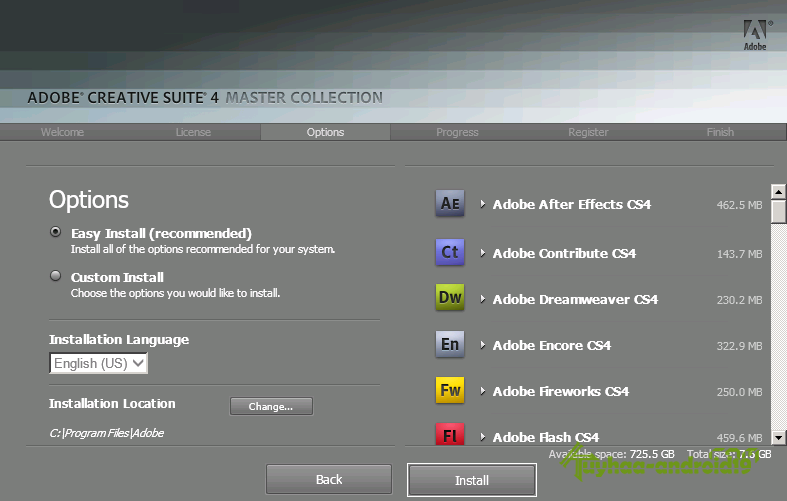Expand the Adobe Encore CS4 entry
This screenshot has height=501, width=787.
tap(482, 345)
